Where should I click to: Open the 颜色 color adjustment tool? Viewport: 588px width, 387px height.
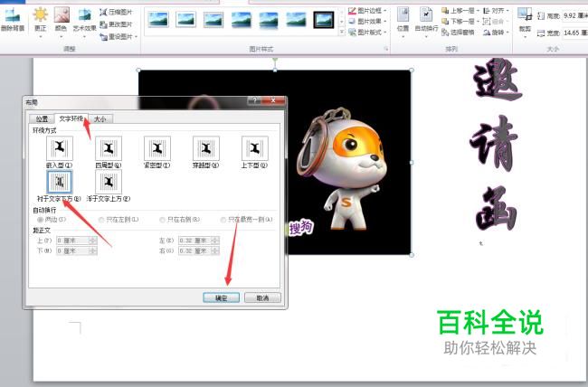[x=62, y=15]
